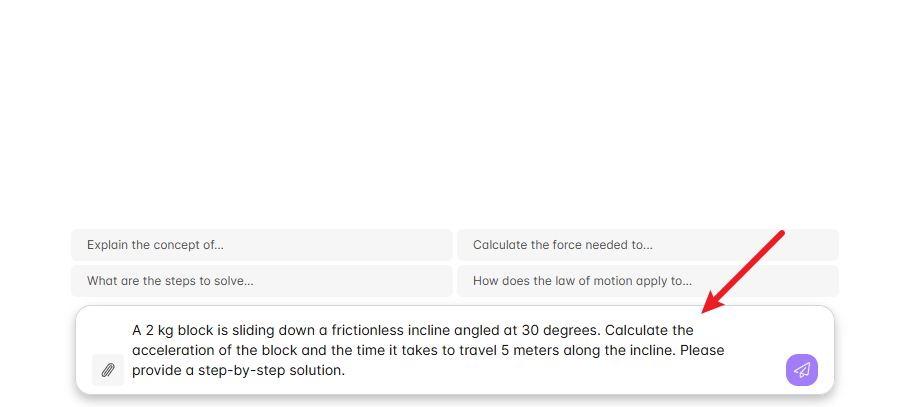
Task: Focus the message input text box
Action: [453, 350]
